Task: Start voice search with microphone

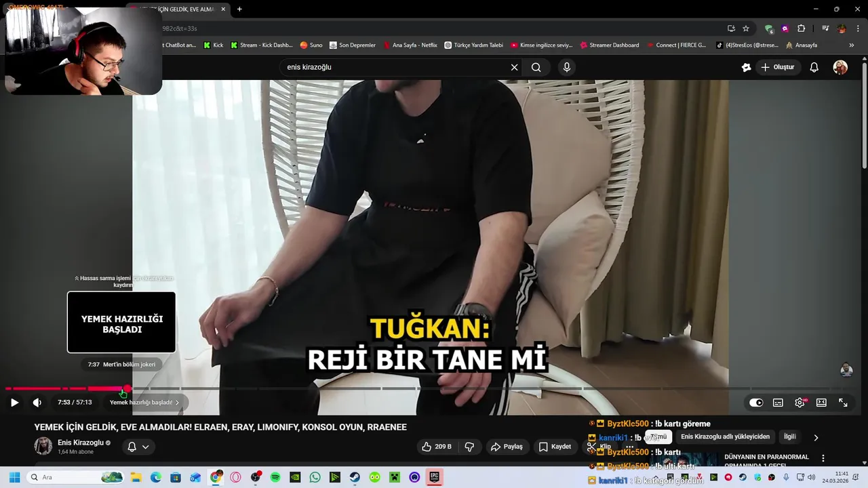Action: [x=567, y=67]
